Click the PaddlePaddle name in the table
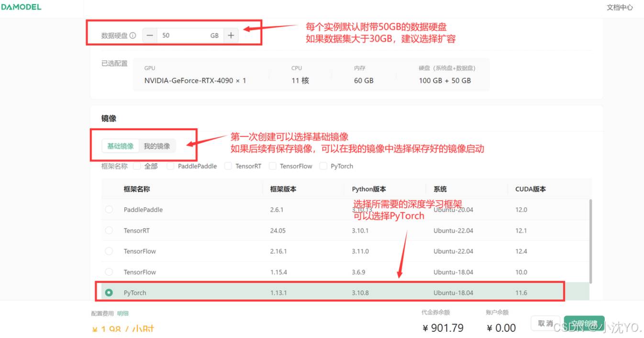The image size is (644, 338). pyautogui.click(x=143, y=210)
